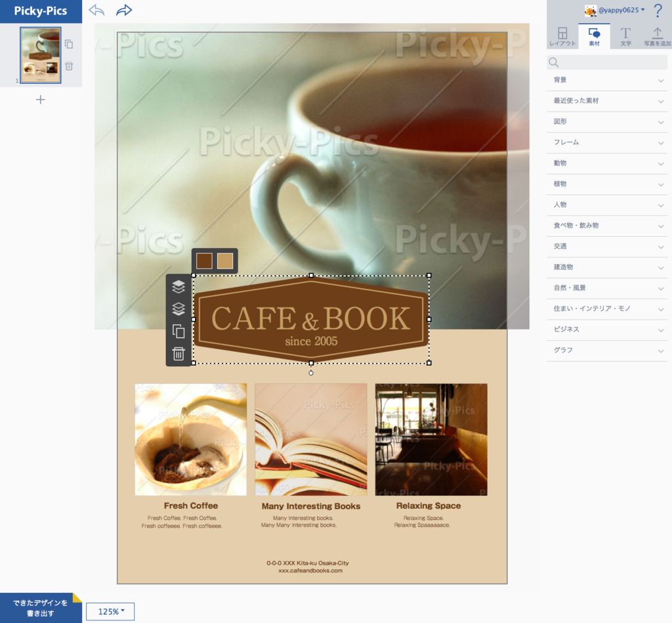Expand the 最近使った素材 section
The image size is (672, 623).
click(x=607, y=101)
